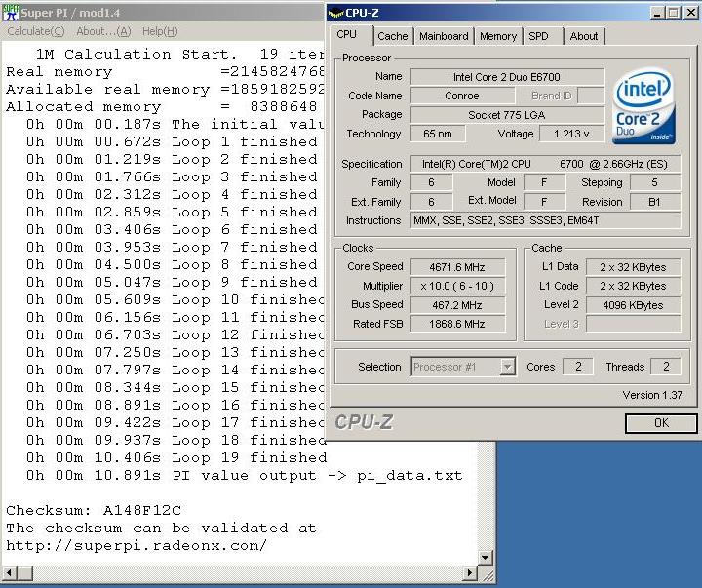702x588 pixels.
Task: Open the About tab in CPU-Z
Action: tap(584, 36)
